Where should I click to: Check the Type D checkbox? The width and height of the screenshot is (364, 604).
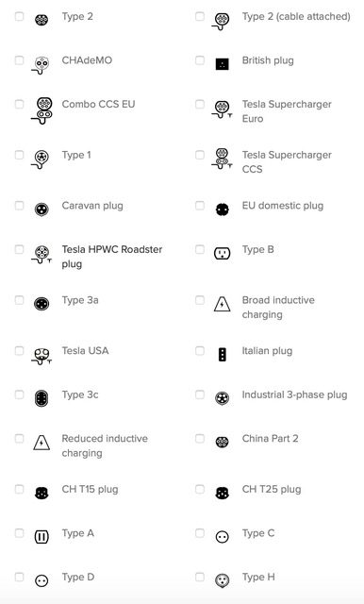tap(19, 577)
